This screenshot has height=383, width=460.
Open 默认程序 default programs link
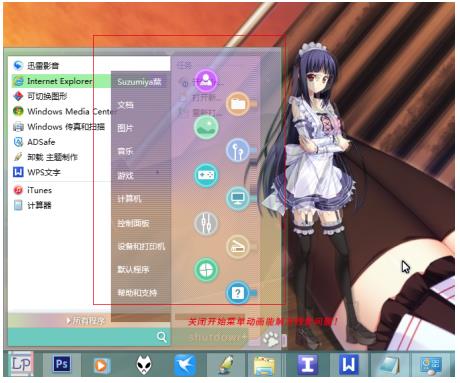pyautogui.click(x=133, y=269)
